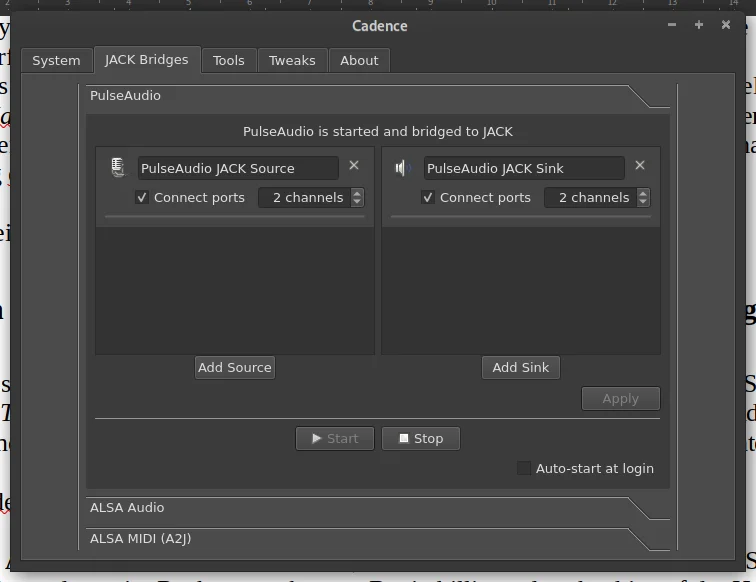Viewport: 756px width, 582px height.
Task: Click the microphone icon beside PulseAudio JACK Source
Action: 118,168
